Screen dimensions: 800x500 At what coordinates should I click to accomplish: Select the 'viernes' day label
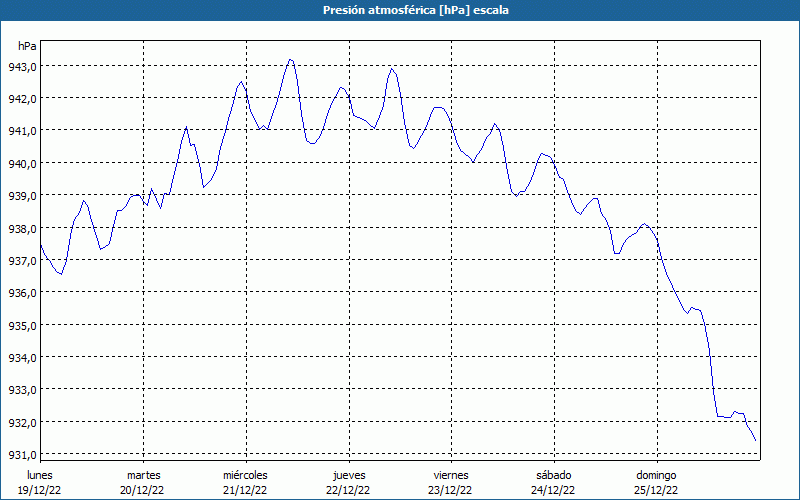pos(451,475)
